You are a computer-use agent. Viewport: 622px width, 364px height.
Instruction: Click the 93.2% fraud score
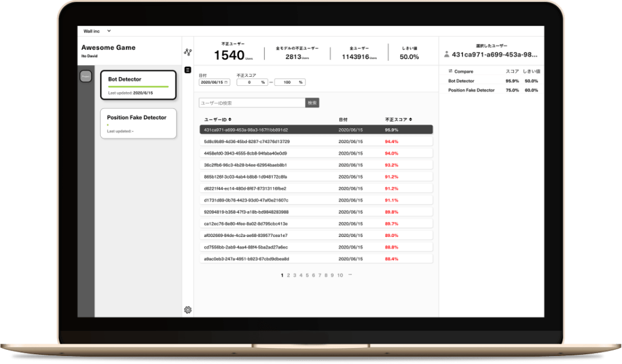click(x=392, y=165)
